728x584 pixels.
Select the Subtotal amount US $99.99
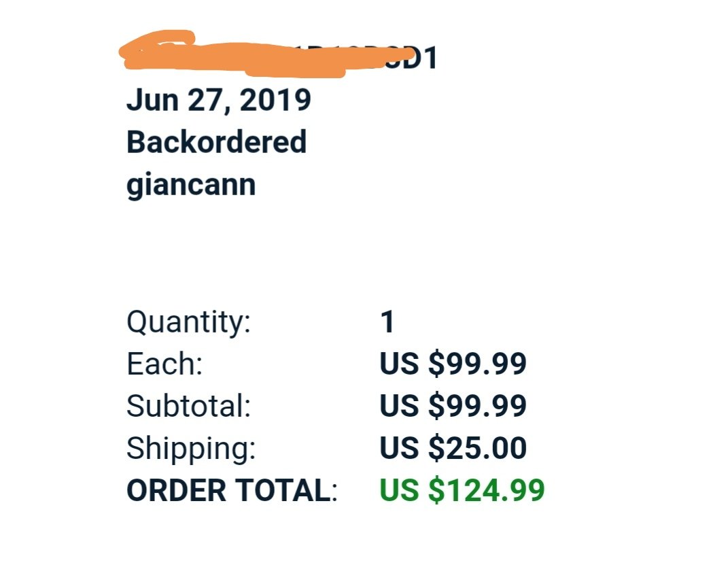[x=453, y=407]
